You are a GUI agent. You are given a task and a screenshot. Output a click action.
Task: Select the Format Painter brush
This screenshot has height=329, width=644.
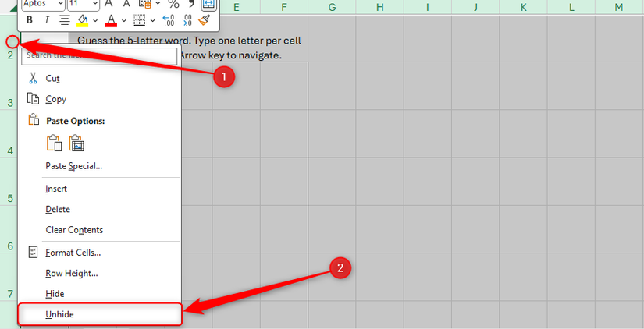(x=204, y=19)
